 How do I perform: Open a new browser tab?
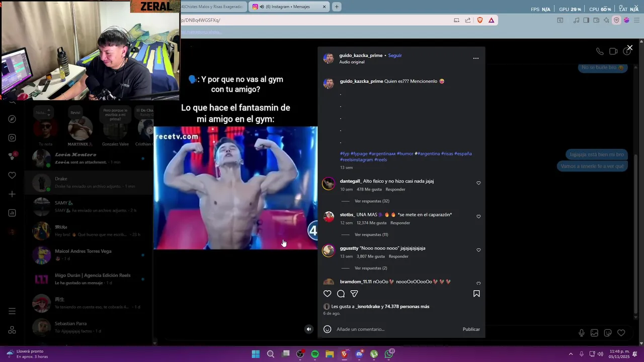[337, 7]
